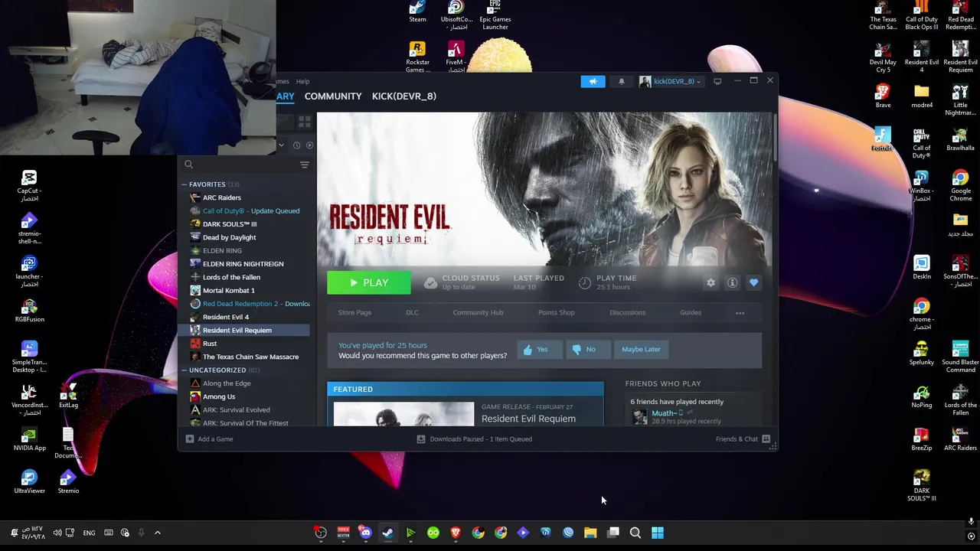The image size is (980, 551).
Task: Open Steam desktop shortcut icon
Action: point(417,12)
